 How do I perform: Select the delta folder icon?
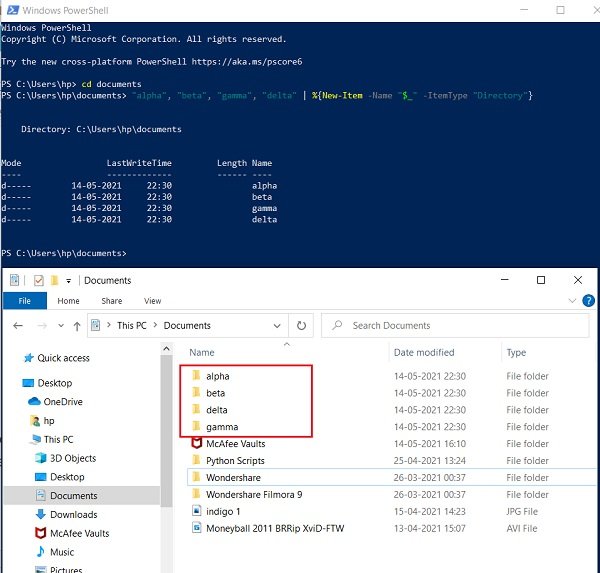196,409
